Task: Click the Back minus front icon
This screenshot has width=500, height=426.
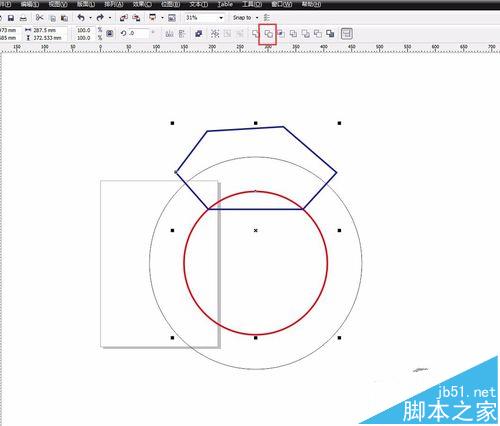Action: click(x=318, y=34)
